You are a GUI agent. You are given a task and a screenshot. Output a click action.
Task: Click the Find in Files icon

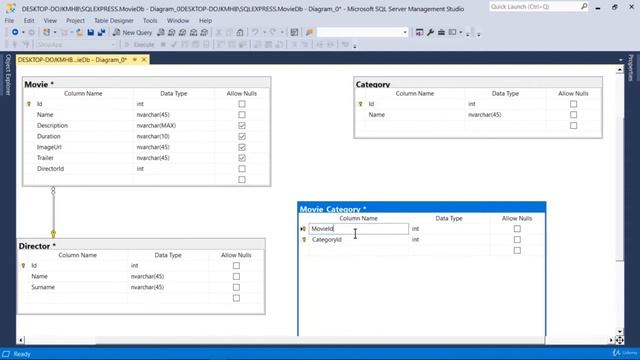[x=309, y=32]
